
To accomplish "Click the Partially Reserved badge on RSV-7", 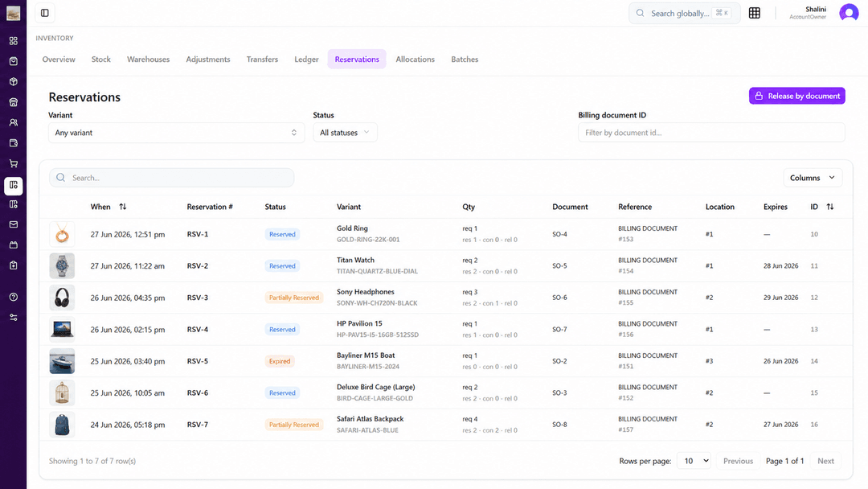I will pos(294,425).
